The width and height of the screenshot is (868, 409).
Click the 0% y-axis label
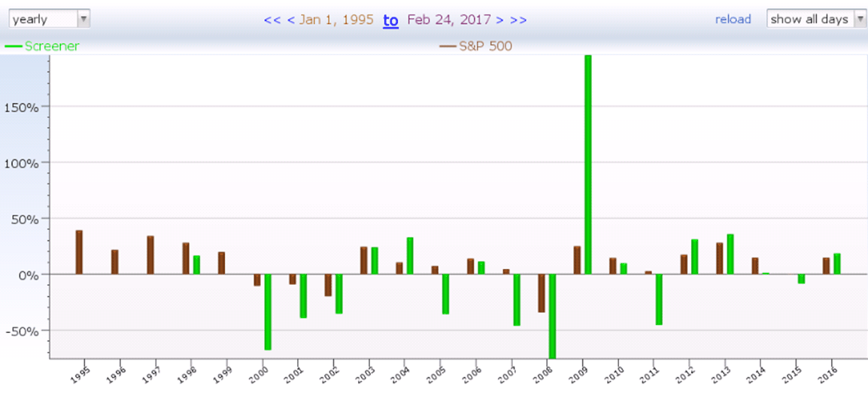(x=28, y=274)
